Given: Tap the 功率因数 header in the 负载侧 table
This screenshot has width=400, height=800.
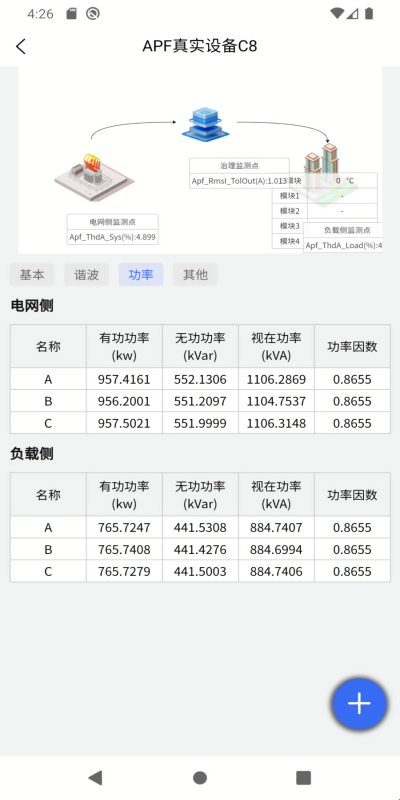Looking at the screenshot, I should [x=352, y=494].
